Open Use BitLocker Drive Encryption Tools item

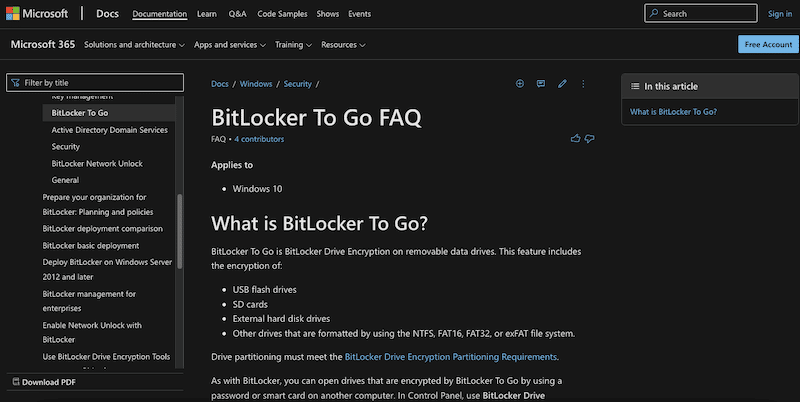(106, 357)
